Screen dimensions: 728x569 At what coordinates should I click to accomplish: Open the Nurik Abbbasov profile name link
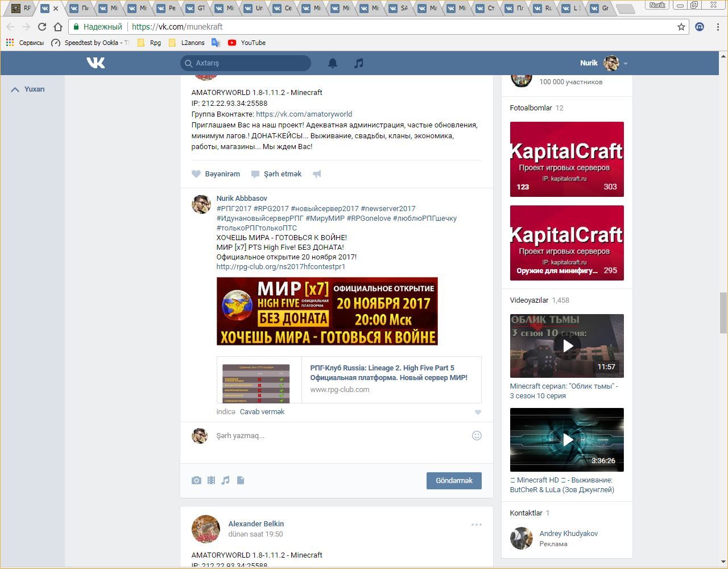click(x=242, y=199)
